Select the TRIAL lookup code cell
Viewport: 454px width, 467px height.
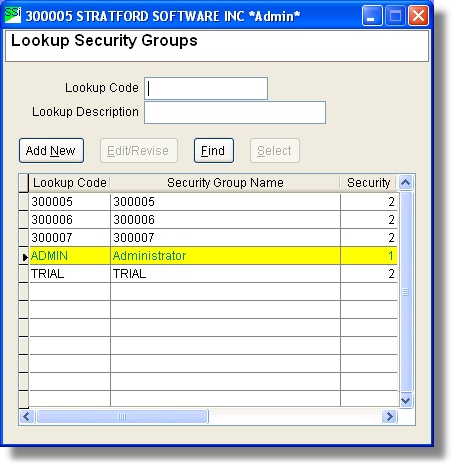70,274
